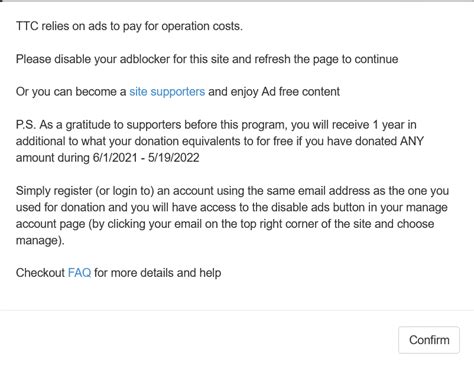Image resolution: width=474 pixels, height=366 pixels.
Task: Open the site supporters link
Action: pos(167,92)
